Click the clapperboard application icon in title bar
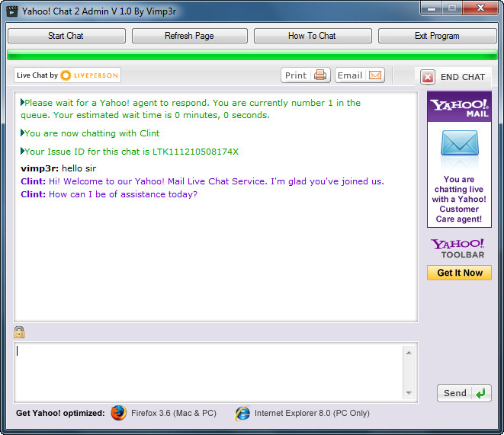The height and width of the screenshot is (435, 504). (x=12, y=11)
